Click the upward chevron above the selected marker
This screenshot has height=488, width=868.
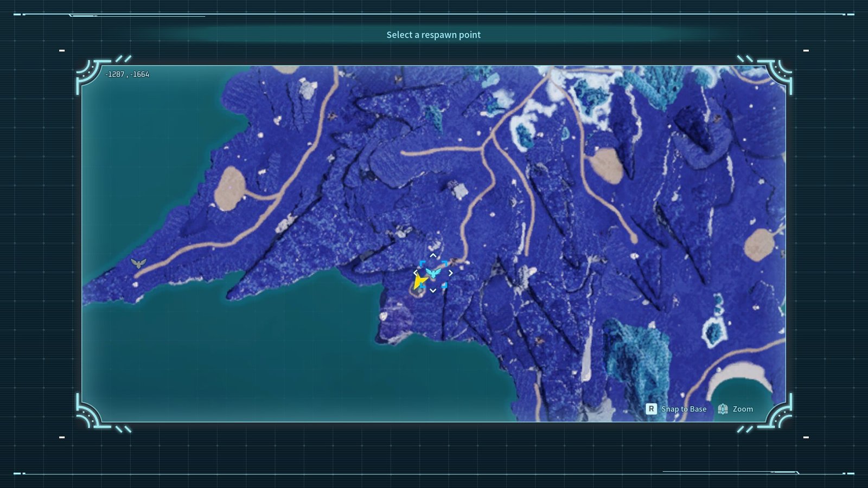pos(433,255)
